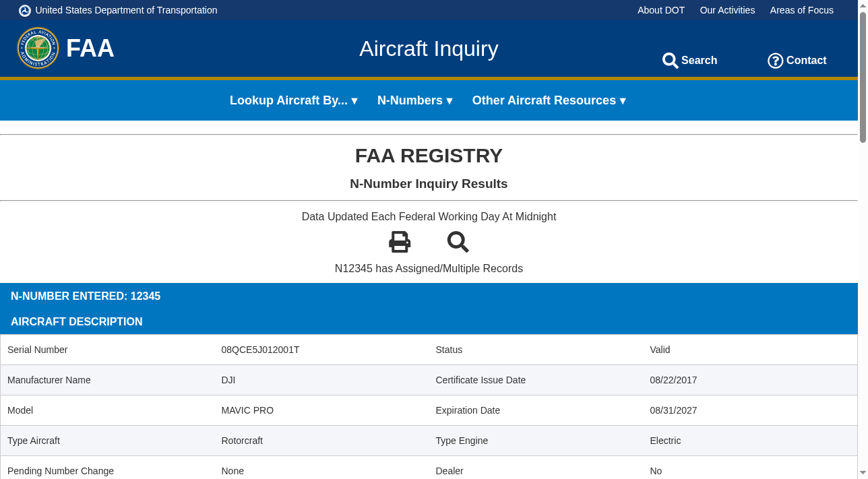
Task: Click N12345 has Assigned/Multiple Records text
Action: click(x=429, y=269)
